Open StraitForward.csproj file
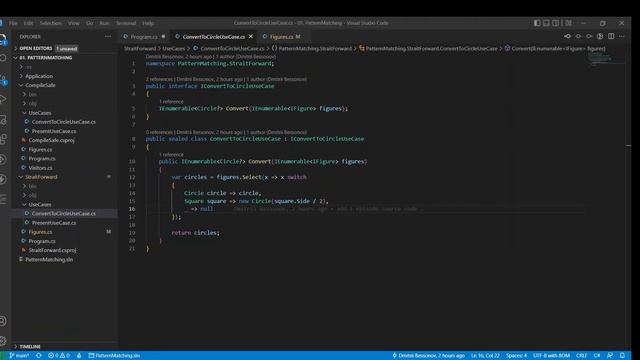640x360 pixels. (x=64, y=250)
